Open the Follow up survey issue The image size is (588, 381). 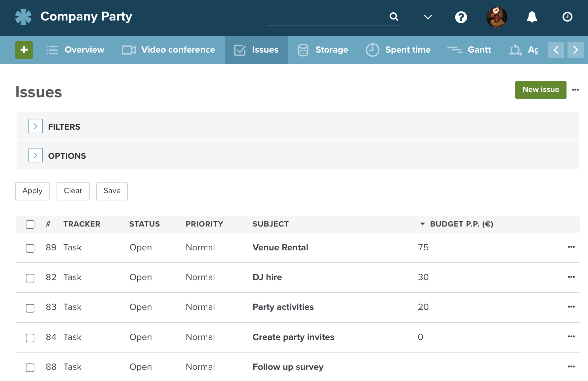(x=288, y=367)
